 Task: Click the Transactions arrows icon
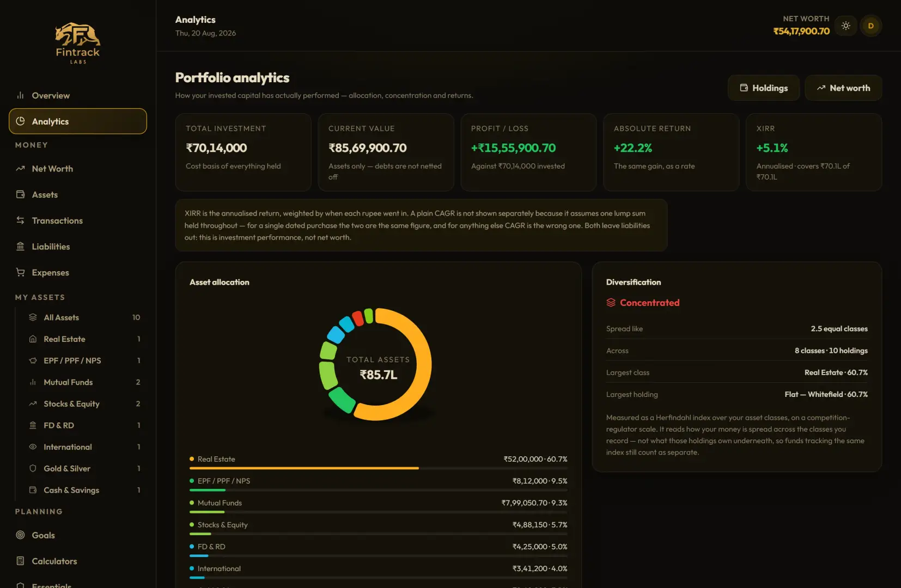(x=20, y=220)
